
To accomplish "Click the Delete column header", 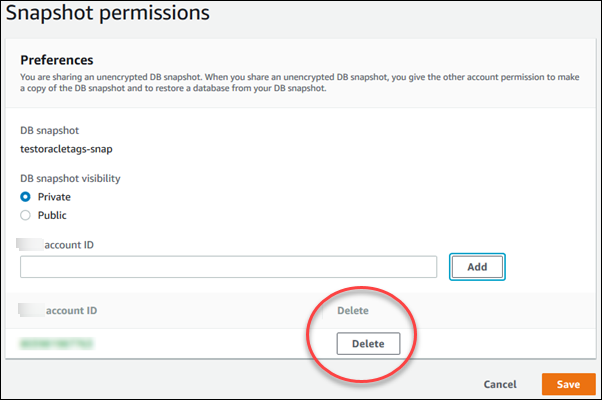I will click(353, 311).
